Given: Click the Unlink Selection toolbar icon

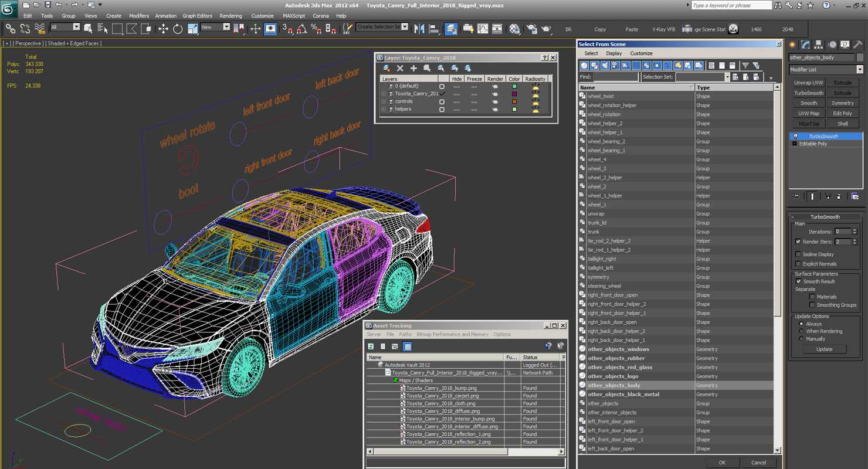Looking at the screenshot, I should coord(25,28).
